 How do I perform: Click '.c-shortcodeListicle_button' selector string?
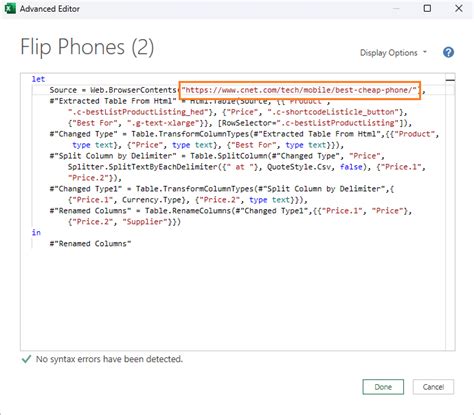(333, 112)
